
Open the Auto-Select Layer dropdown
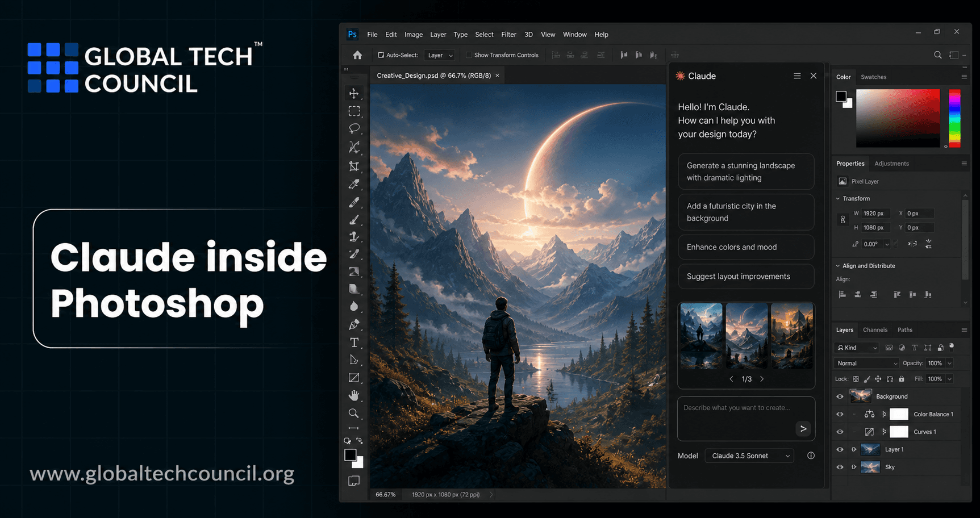(x=440, y=55)
